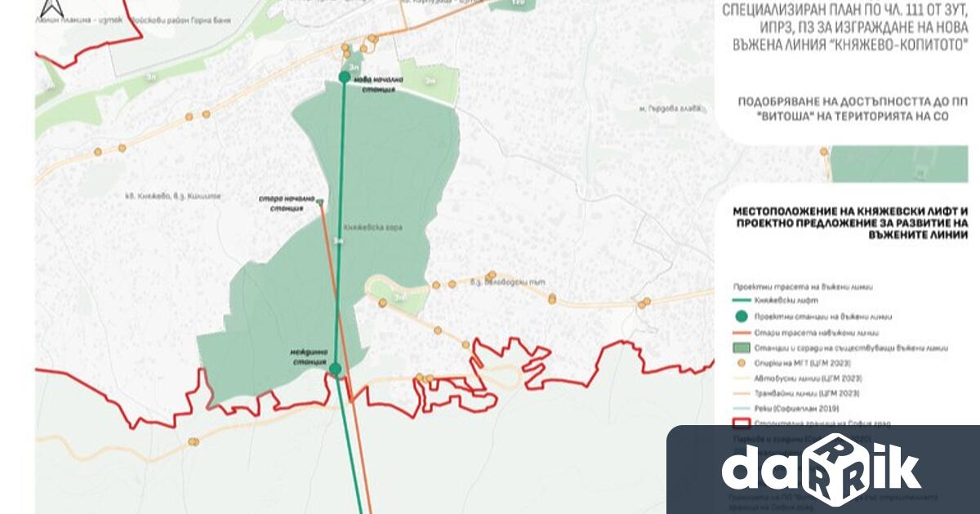Click legend entry 'Княжевски лифт'
This screenshot has height=514, width=980.
pyautogui.click(x=786, y=299)
